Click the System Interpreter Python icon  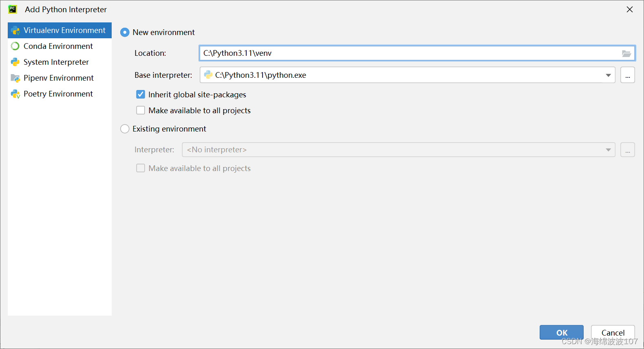coord(15,62)
